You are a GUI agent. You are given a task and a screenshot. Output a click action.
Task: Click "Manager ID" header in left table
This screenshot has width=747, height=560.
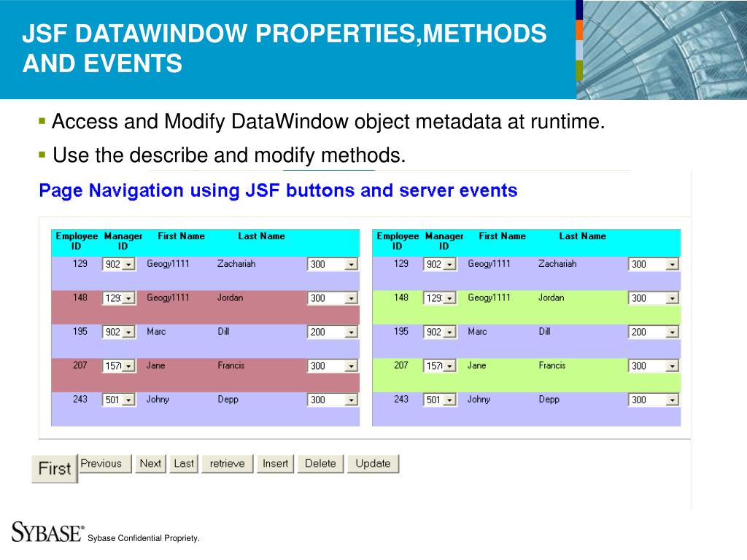(123, 241)
